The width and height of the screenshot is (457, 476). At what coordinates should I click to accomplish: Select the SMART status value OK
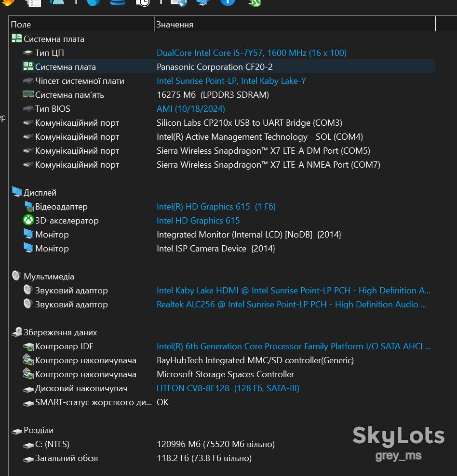point(162,402)
